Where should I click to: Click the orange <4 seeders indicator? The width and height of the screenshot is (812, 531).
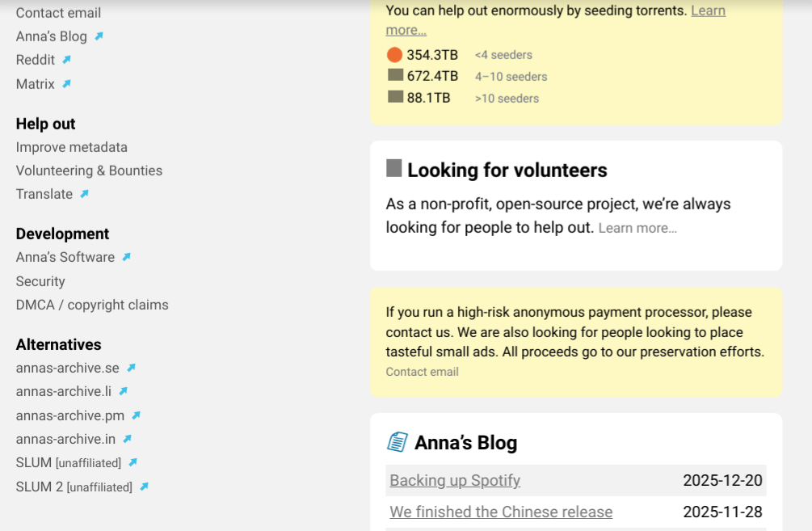(x=394, y=55)
